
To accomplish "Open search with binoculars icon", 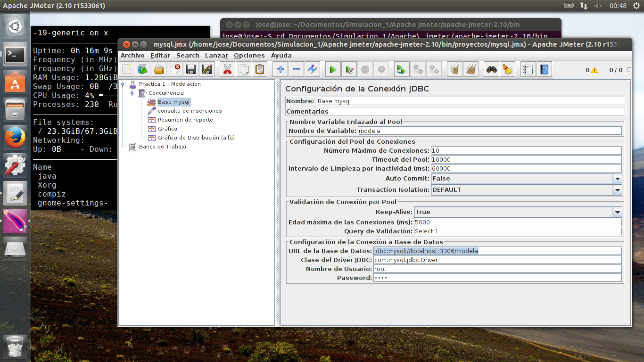I will [492, 69].
